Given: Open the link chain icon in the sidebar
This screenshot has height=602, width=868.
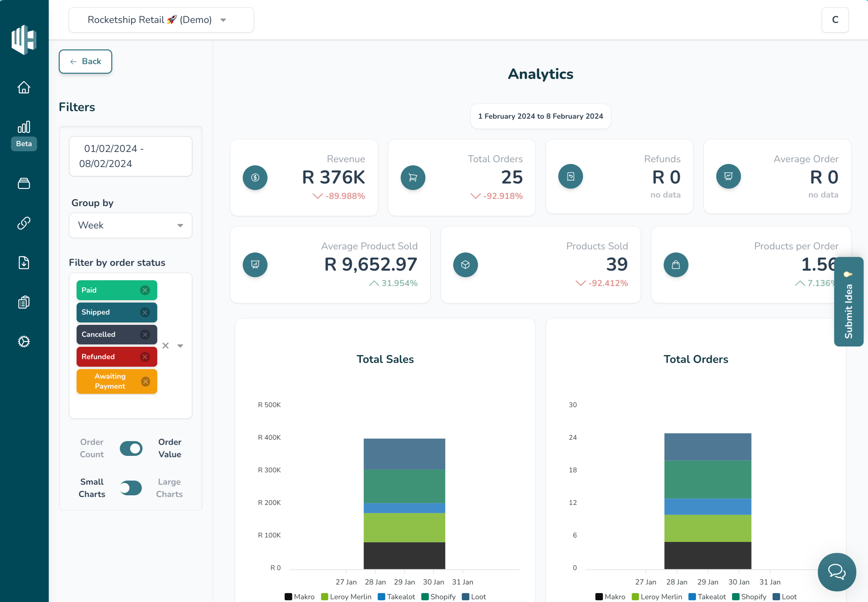Looking at the screenshot, I should click(x=24, y=223).
